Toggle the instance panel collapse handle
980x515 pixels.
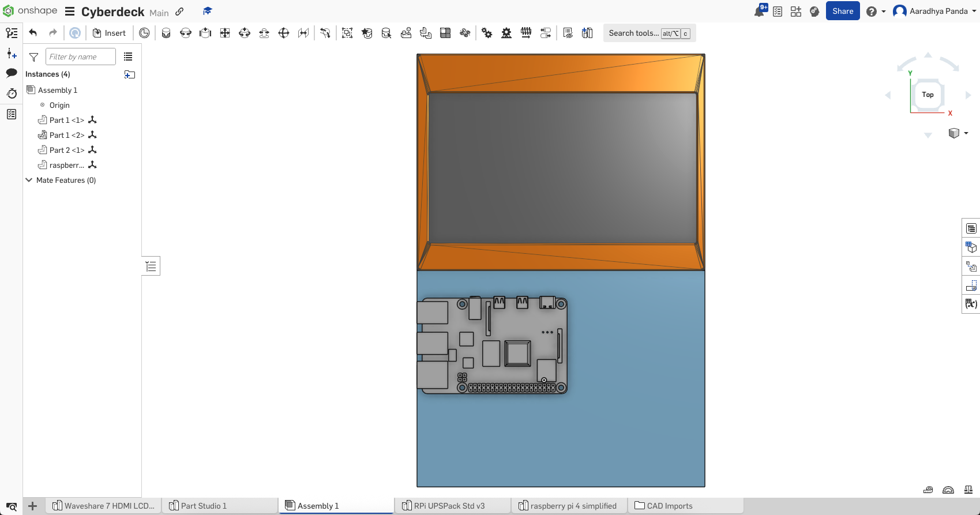pyautogui.click(x=151, y=266)
